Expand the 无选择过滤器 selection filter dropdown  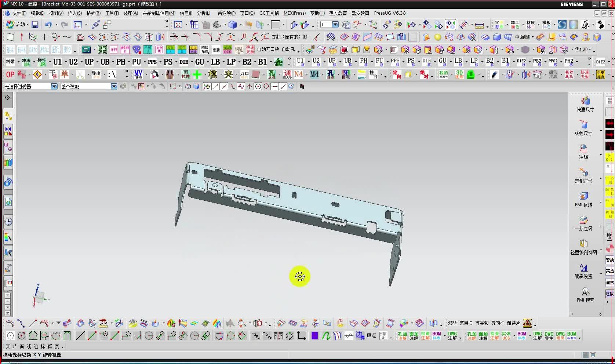tap(54, 86)
